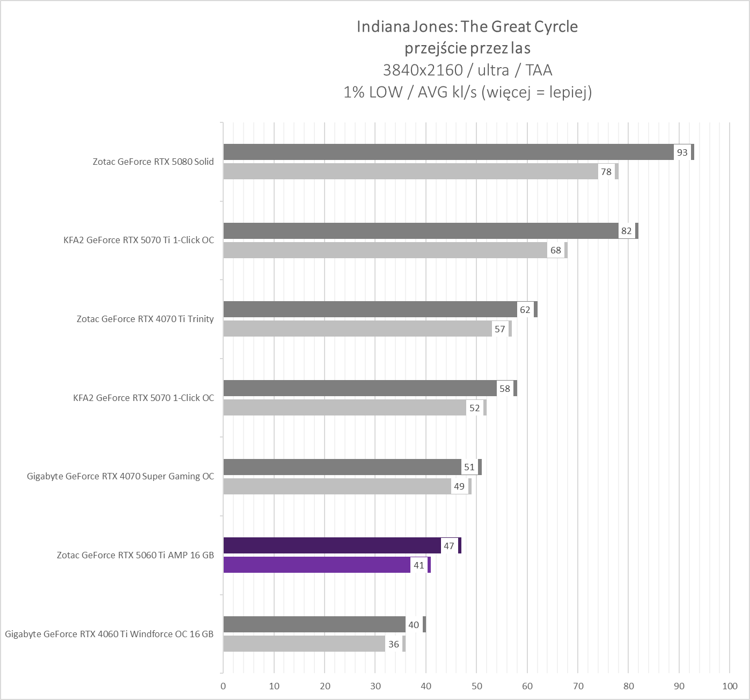Image resolution: width=750 pixels, height=700 pixels.
Task: Click the '3840x2160 / ultra / TAA' subtitle line
Action: click(467, 70)
